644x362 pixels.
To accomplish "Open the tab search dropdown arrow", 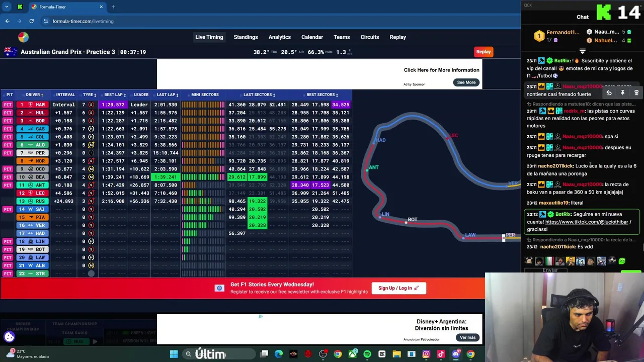I will tap(7, 7).
